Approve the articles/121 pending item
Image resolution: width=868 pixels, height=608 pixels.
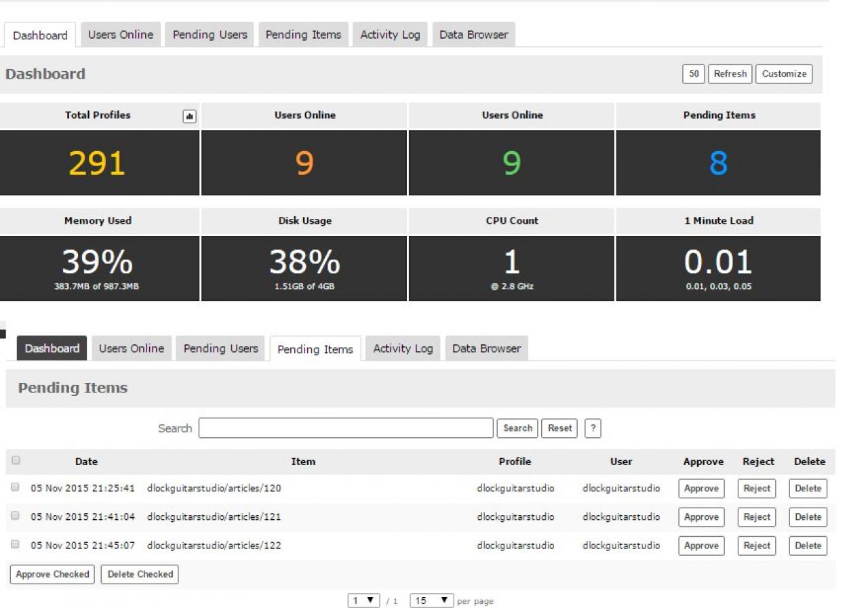point(701,517)
